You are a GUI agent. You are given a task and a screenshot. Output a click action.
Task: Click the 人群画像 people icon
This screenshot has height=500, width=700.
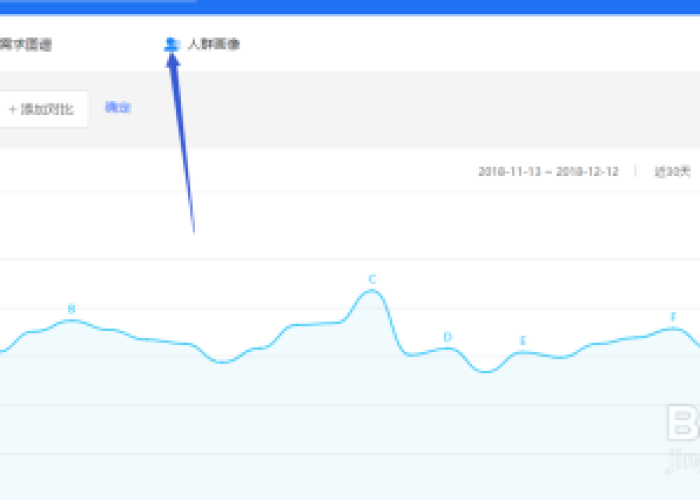tap(172, 44)
